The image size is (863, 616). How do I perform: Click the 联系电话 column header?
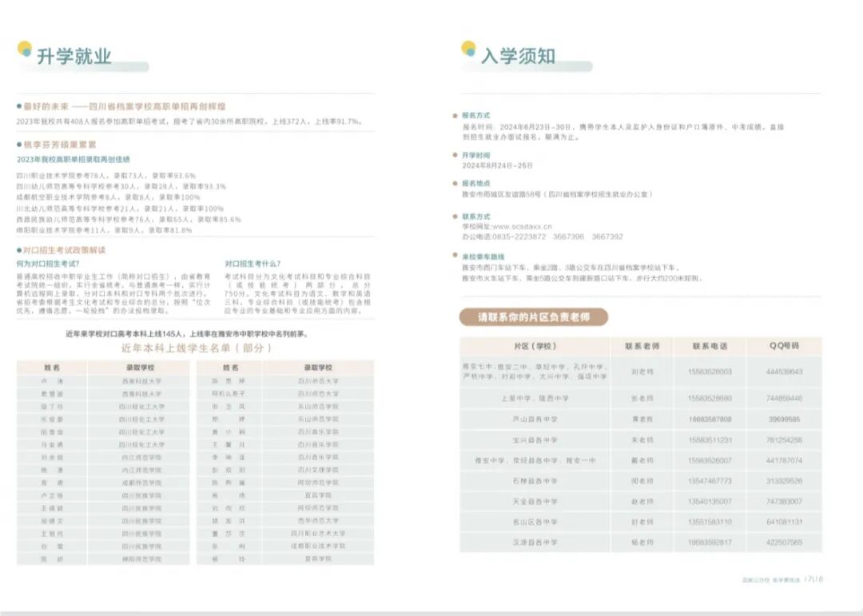(x=710, y=346)
